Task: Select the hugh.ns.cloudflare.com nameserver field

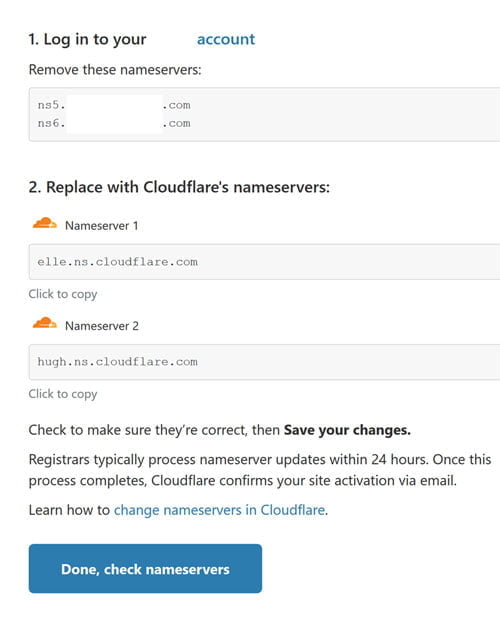Action: click(x=264, y=362)
